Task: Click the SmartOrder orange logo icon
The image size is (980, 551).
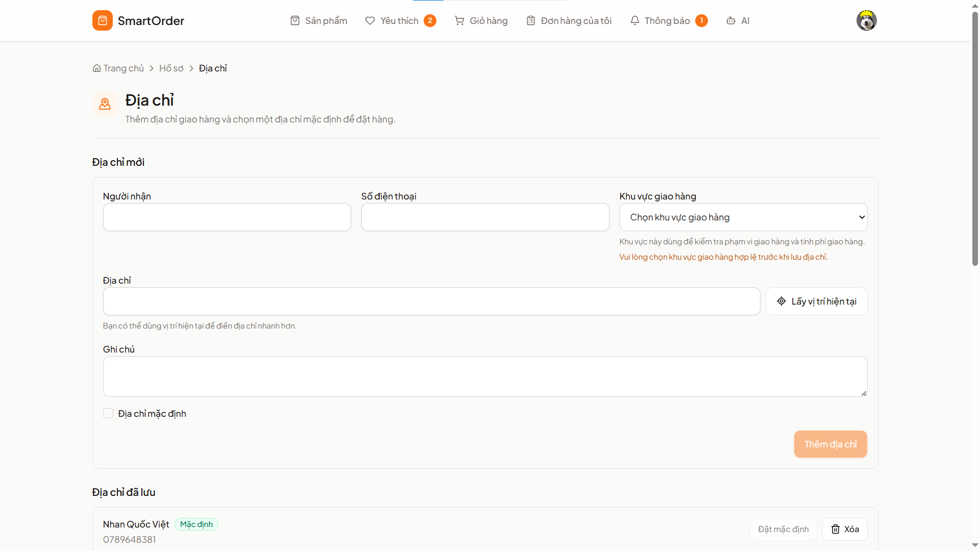Action: tap(102, 20)
